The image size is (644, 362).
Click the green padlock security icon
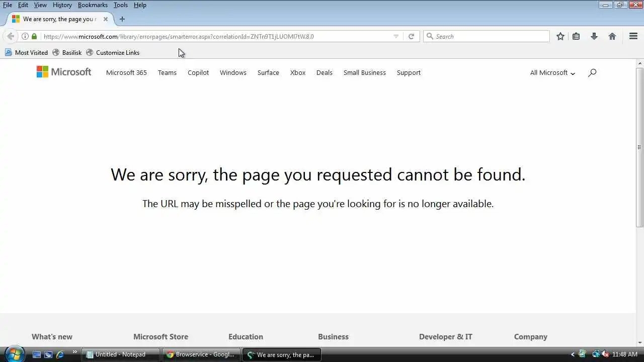coord(34,36)
